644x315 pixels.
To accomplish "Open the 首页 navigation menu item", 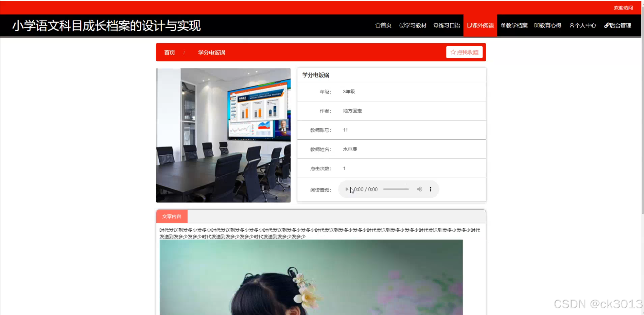I will pyautogui.click(x=383, y=25).
